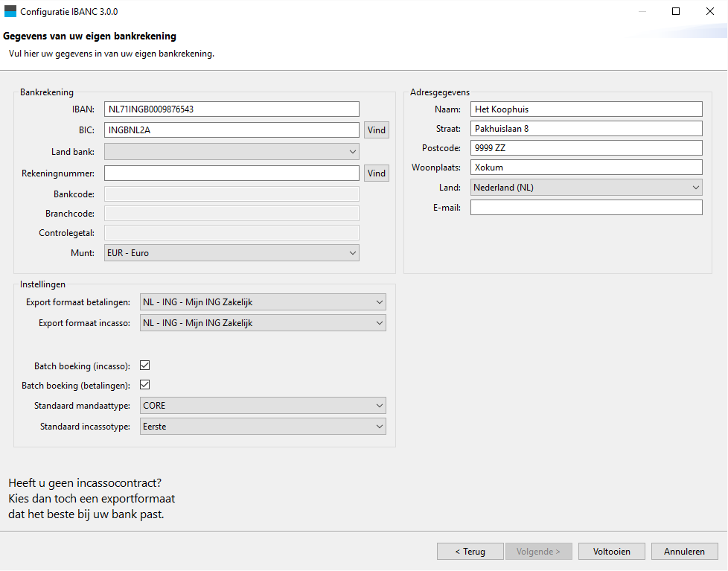
Task: Focus the Naam address field
Action: (587, 109)
